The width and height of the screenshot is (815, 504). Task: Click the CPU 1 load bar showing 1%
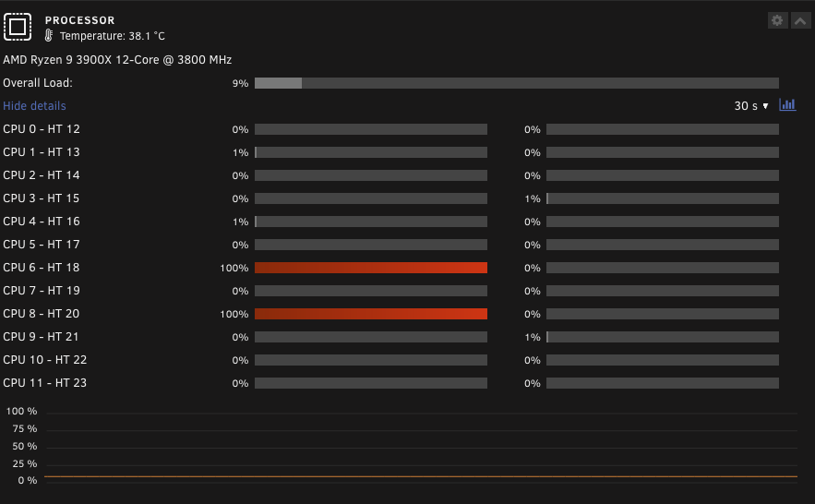(371, 152)
